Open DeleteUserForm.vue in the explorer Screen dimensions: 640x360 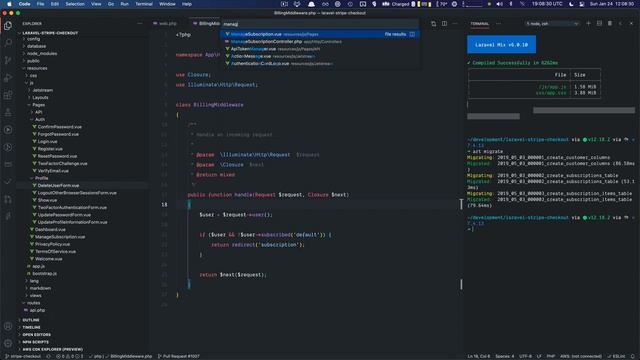point(58,186)
